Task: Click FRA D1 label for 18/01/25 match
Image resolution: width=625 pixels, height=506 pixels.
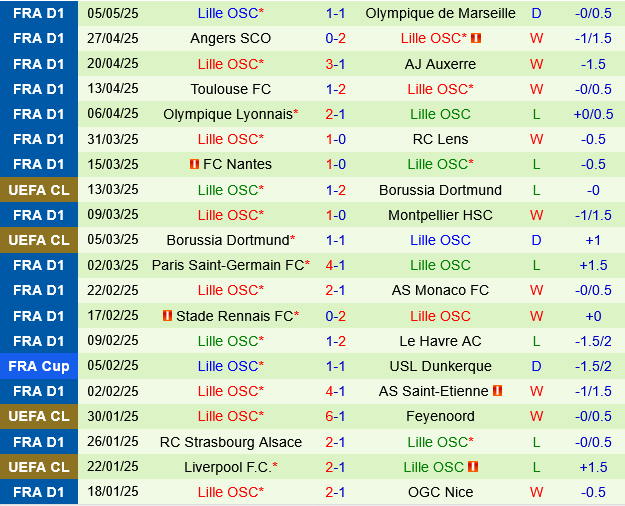Action: point(39,492)
